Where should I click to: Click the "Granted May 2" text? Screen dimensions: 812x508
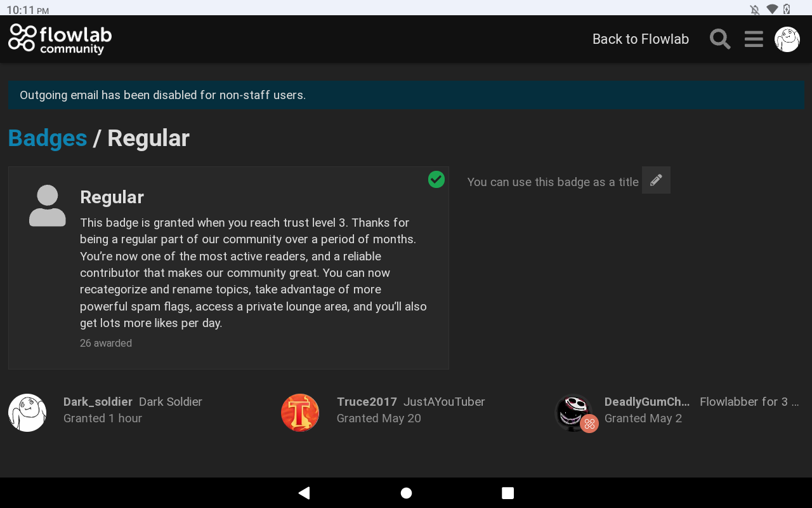[643, 418]
